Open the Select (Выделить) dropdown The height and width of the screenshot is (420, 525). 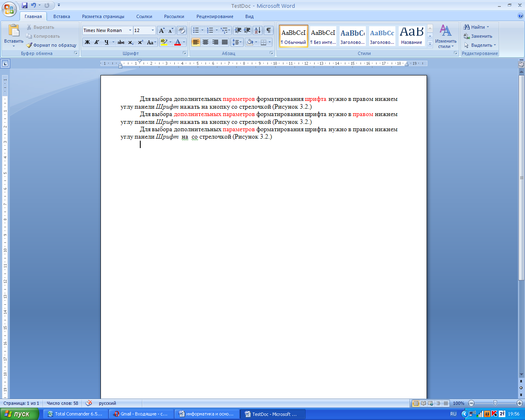(x=480, y=45)
